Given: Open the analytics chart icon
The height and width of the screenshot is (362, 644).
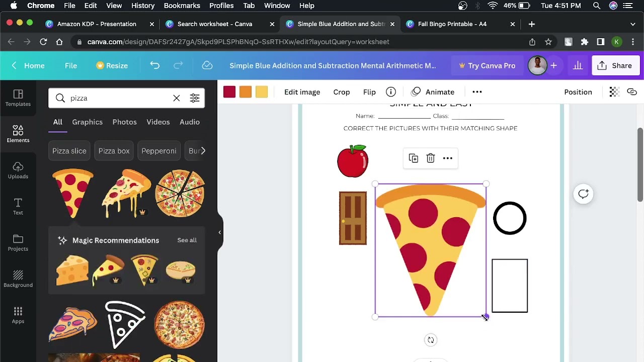Looking at the screenshot, I should click(578, 65).
